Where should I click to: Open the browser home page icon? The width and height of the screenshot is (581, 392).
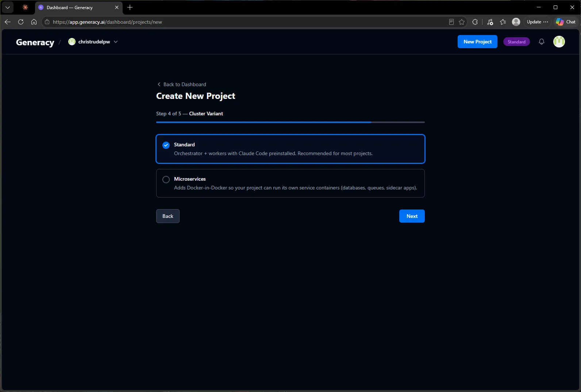34,22
